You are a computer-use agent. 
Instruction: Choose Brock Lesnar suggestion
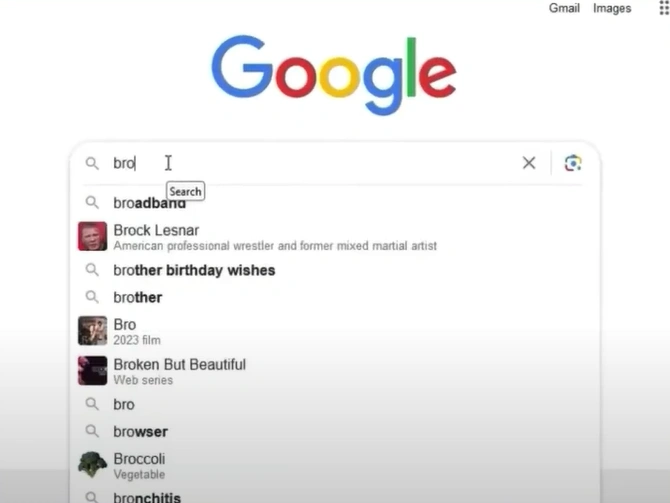coord(335,236)
